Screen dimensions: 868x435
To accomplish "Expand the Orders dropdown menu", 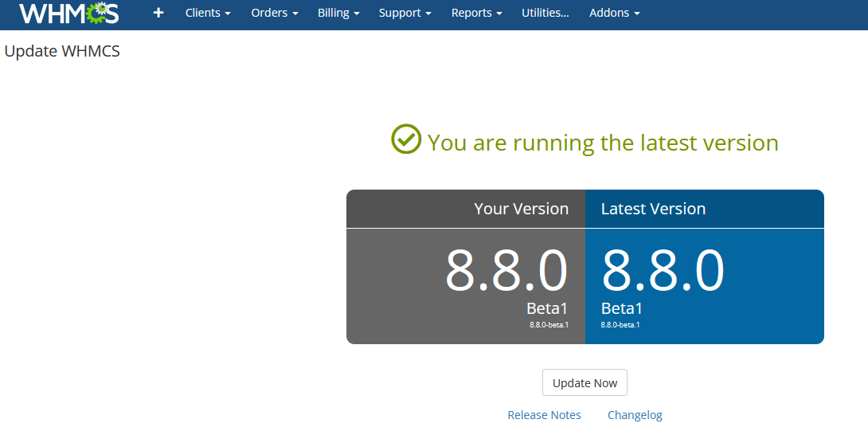I will tap(275, 13).
